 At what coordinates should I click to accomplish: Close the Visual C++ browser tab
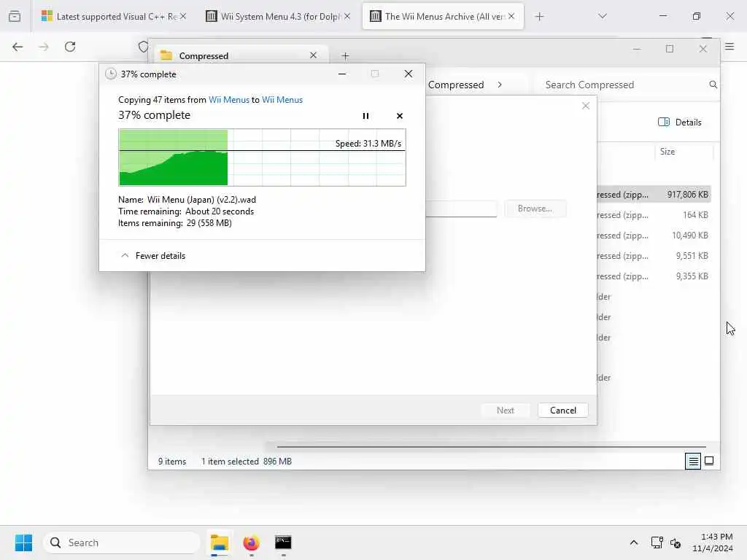coord(183,16)
